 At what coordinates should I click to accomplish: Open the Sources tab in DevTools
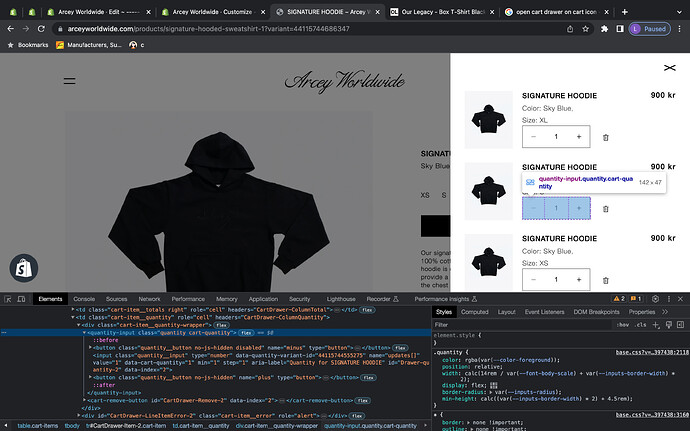coord(116,299)
